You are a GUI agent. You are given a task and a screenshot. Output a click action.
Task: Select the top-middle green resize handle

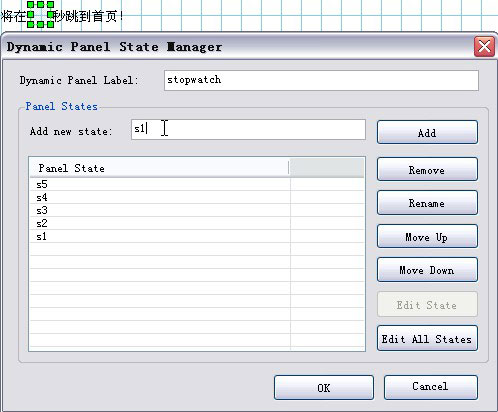pos(40,4)
